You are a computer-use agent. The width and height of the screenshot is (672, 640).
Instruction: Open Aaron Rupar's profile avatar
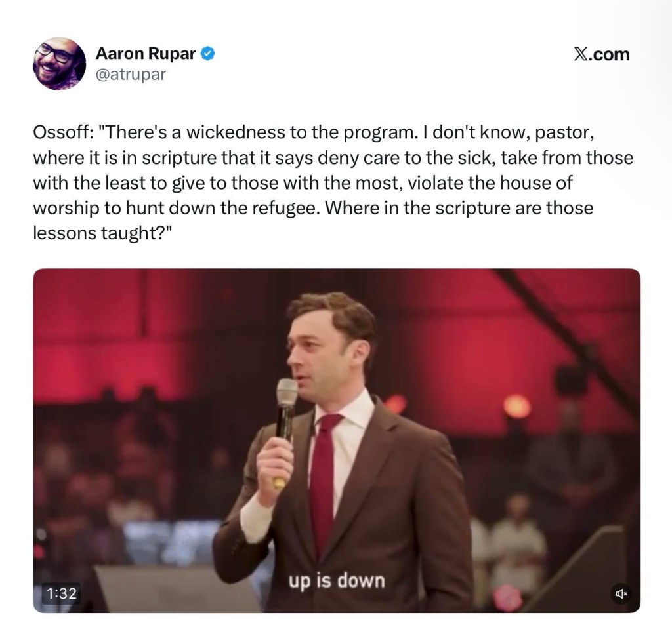pyautogui.click(x=60, y=64)
